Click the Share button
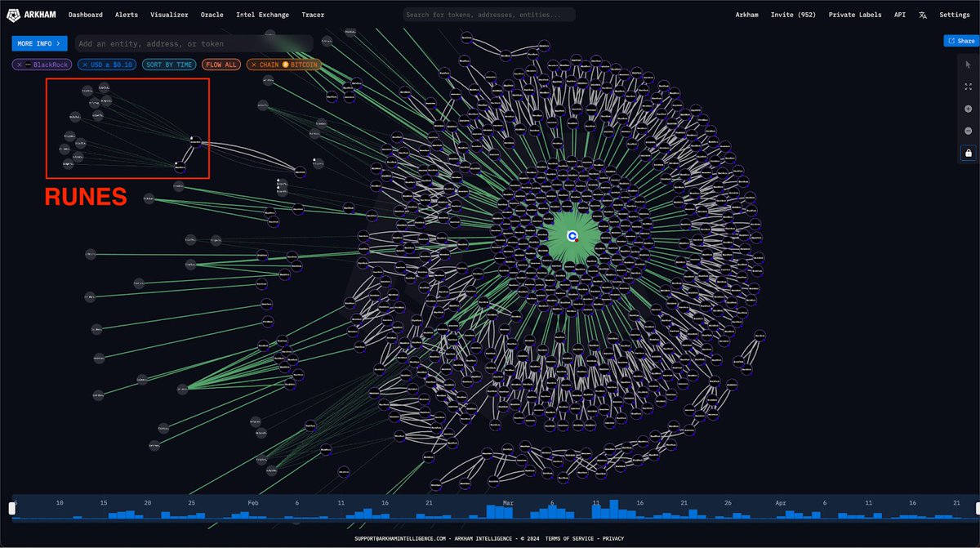Screen dimensions: 980x548 point(960,41)
